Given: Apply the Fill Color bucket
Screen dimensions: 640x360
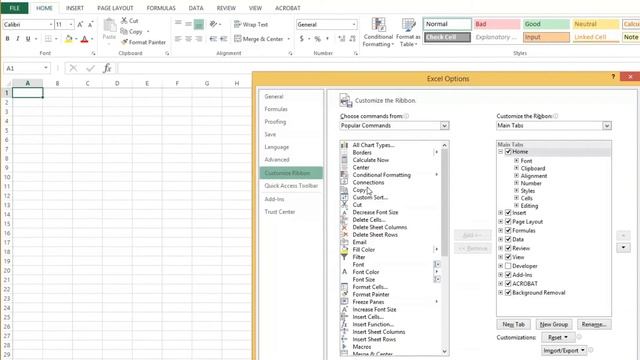Looking at the screenshot, I should click(69, 39).
